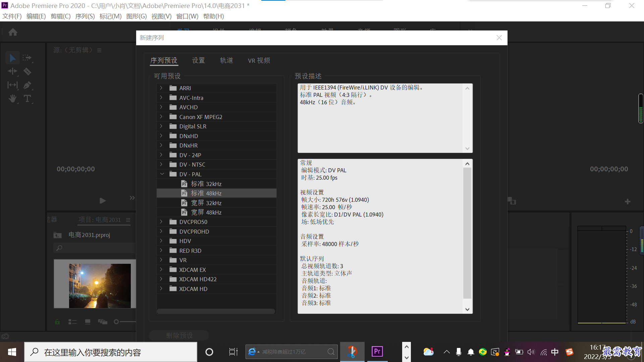Toggle project read-only lock icon
Image resolution: width=644 pixels, height=362 pixels.
pos(57,322)
